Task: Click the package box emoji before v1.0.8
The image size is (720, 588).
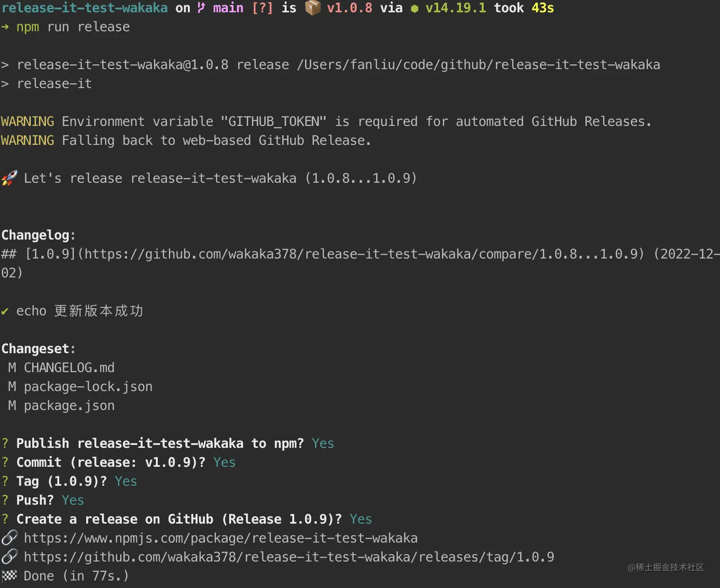Action: [313, 8]
